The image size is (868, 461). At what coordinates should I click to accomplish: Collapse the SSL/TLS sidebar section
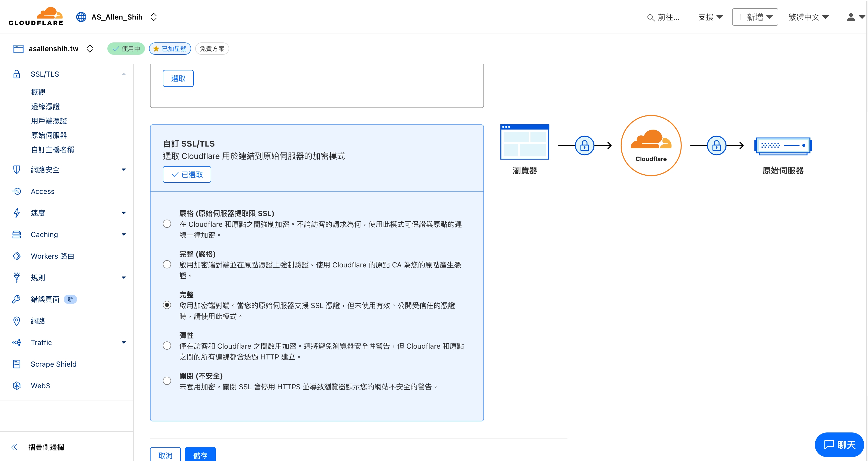point(124,74)
